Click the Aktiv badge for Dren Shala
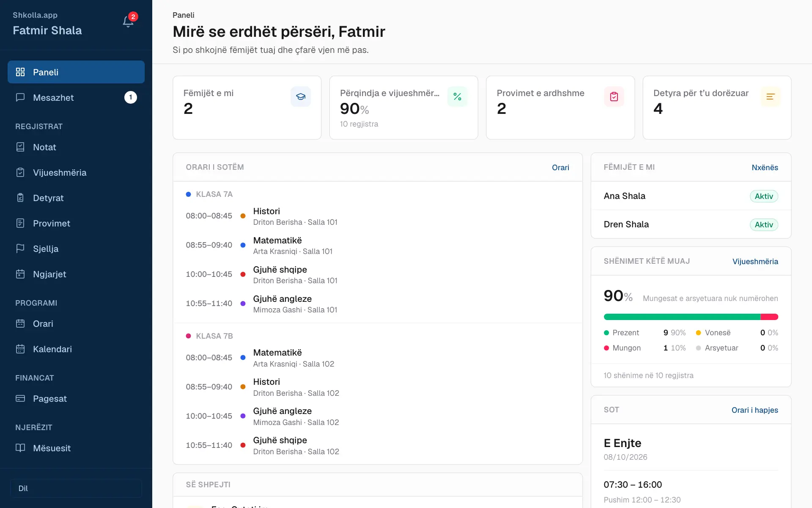812x508 pixels. click(x=764, y=224)
